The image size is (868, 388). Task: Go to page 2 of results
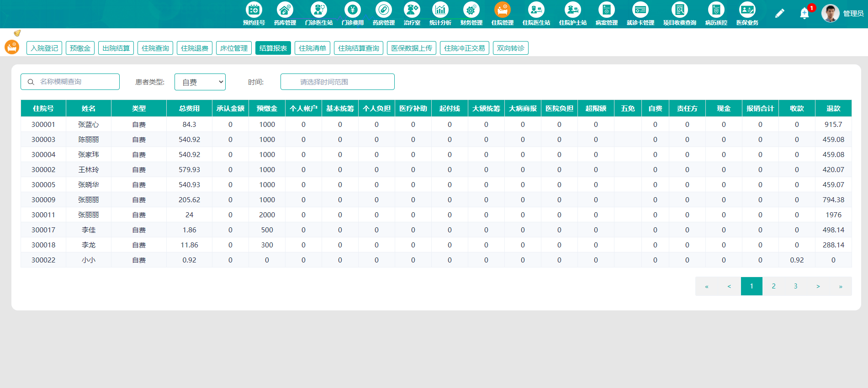[773, 286]
